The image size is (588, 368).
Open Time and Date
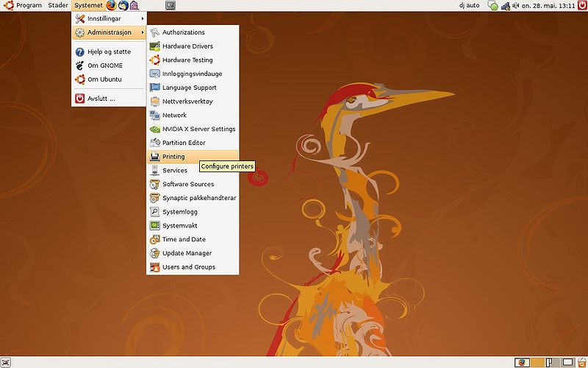(193, 239)
